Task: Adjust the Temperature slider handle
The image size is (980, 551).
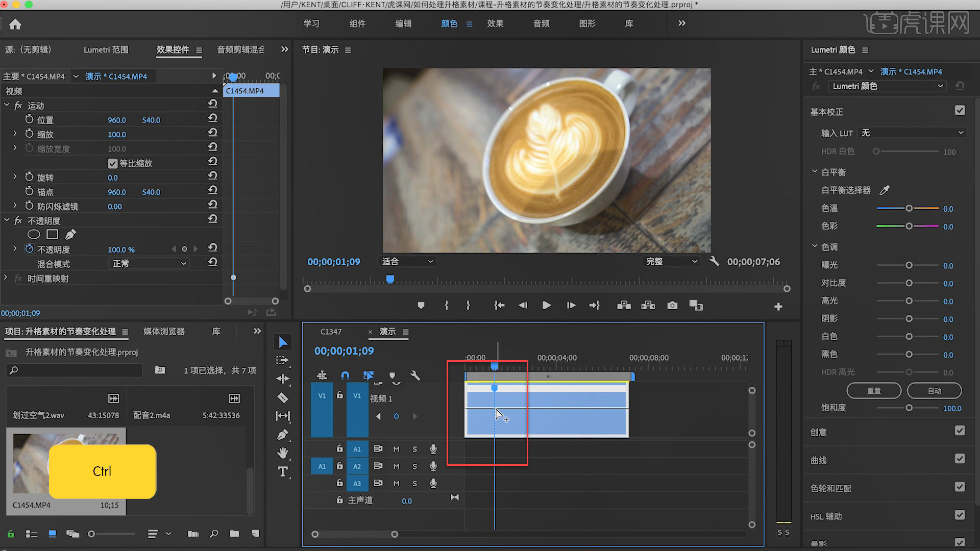Action: pos(909,208)
